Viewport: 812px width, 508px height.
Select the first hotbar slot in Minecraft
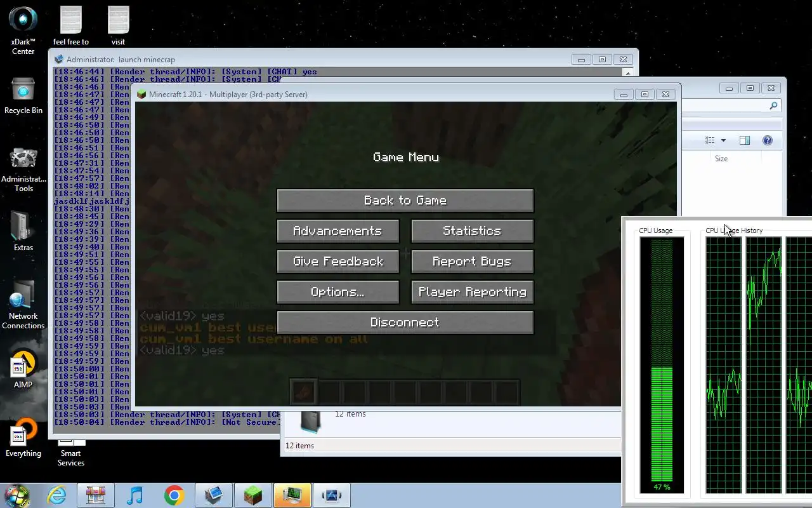303,392
